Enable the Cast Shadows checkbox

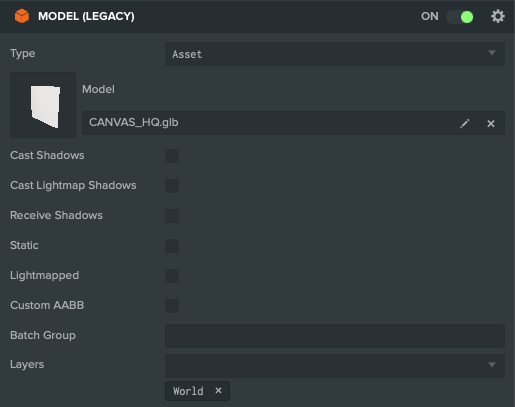[172, 156]
